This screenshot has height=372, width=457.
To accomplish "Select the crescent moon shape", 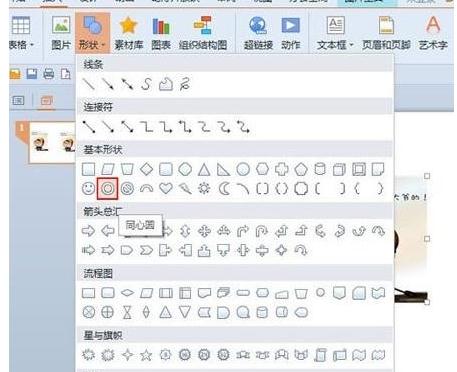I will tap(224, 189).
